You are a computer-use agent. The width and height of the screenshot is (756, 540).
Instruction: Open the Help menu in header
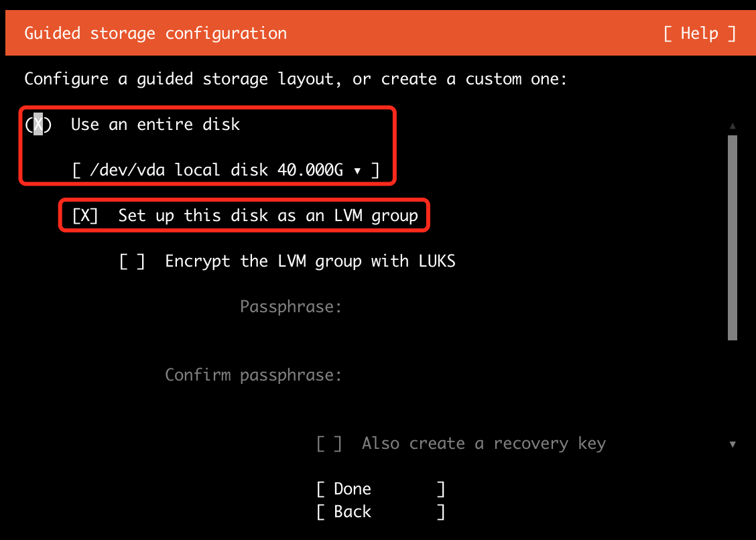[x=699, y=33]
